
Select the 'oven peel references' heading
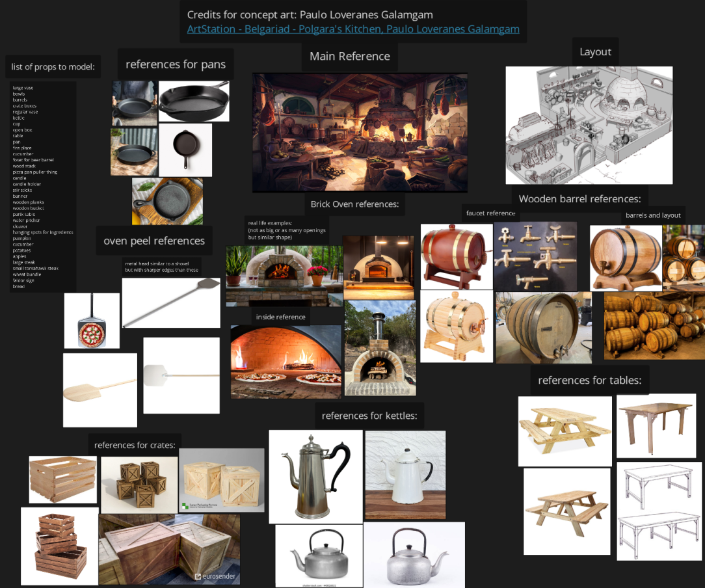[x=154, y=241]
